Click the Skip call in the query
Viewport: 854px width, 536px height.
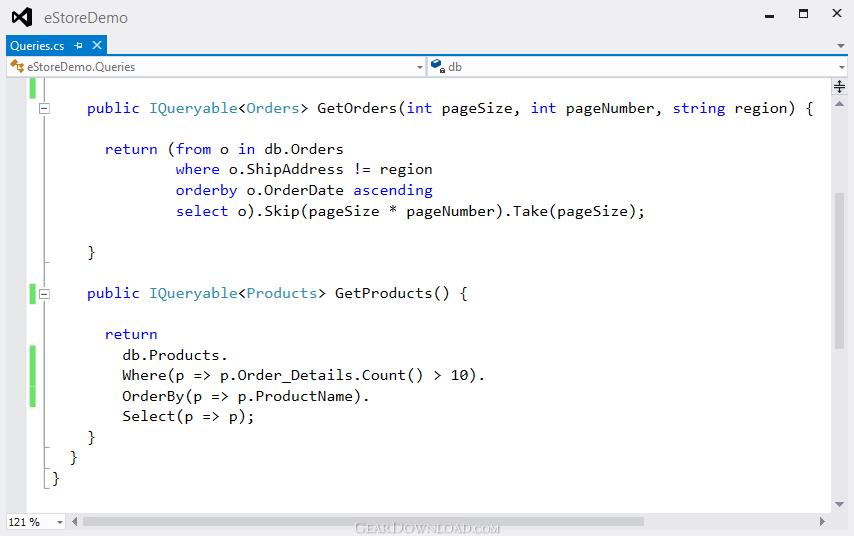(282, 211)
